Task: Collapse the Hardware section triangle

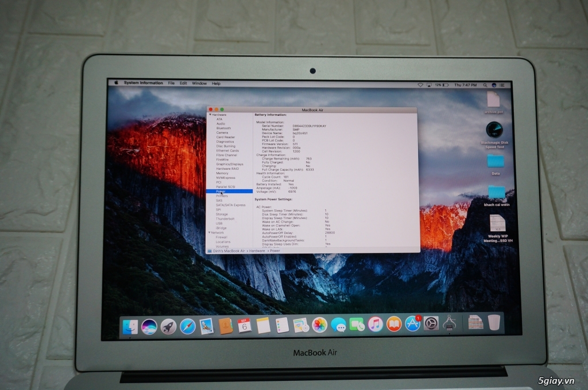Action: 210,115
